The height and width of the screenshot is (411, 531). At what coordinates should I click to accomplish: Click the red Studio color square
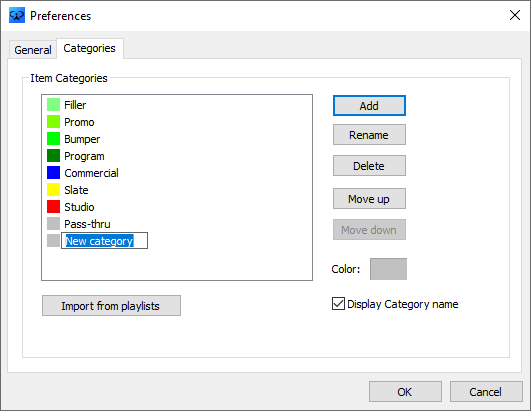53,207
